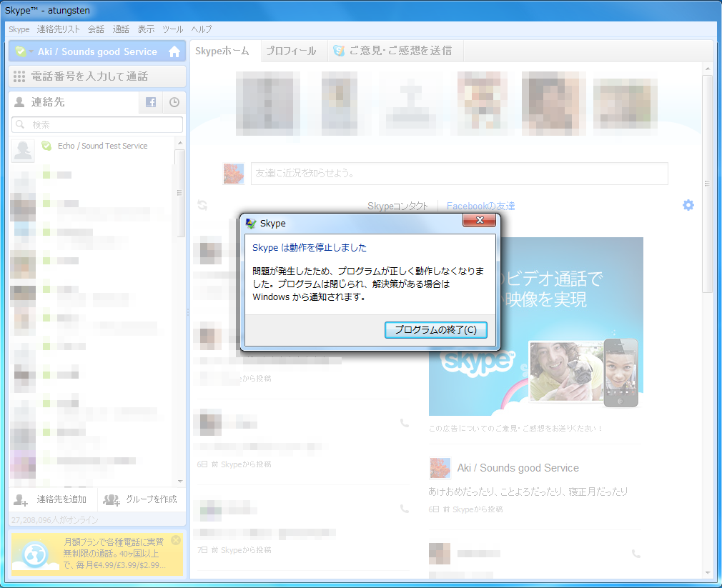Click the contact list scroll down arrow

tap(180, 482)
